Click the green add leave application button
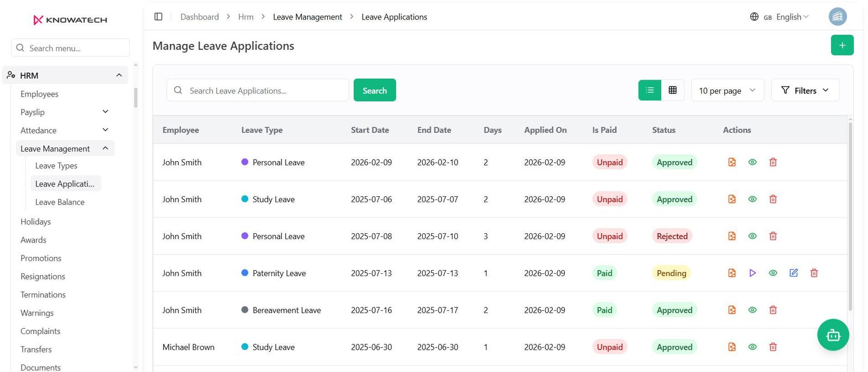The height and width of the screenshot is (372, 868). point(842,45)
